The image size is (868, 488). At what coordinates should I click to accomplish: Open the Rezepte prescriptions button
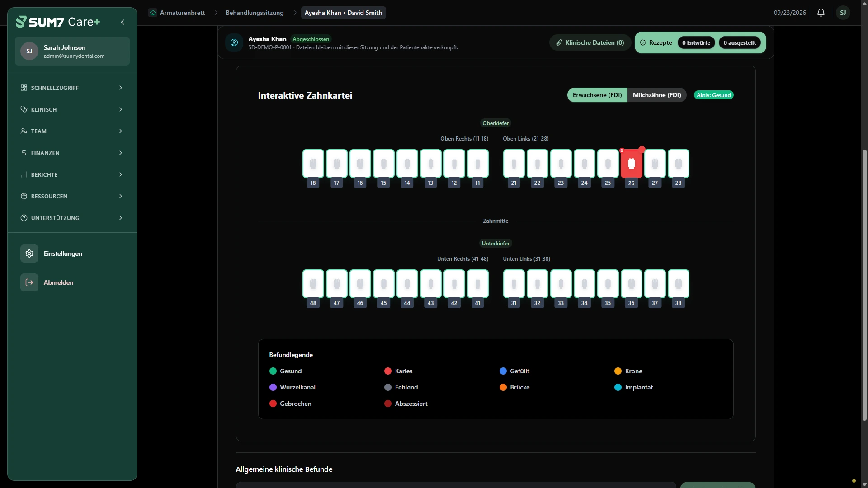(x=656, y=42)
